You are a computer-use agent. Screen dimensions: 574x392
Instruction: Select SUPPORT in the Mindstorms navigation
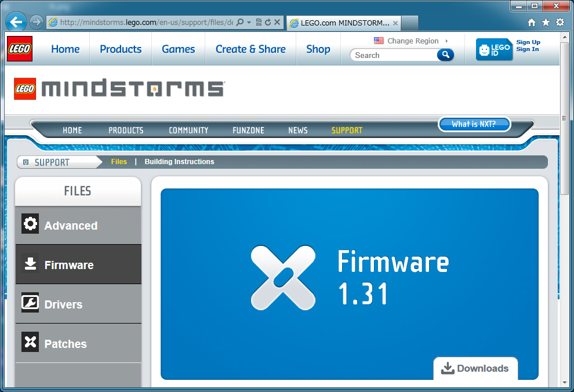click(347, 130)
